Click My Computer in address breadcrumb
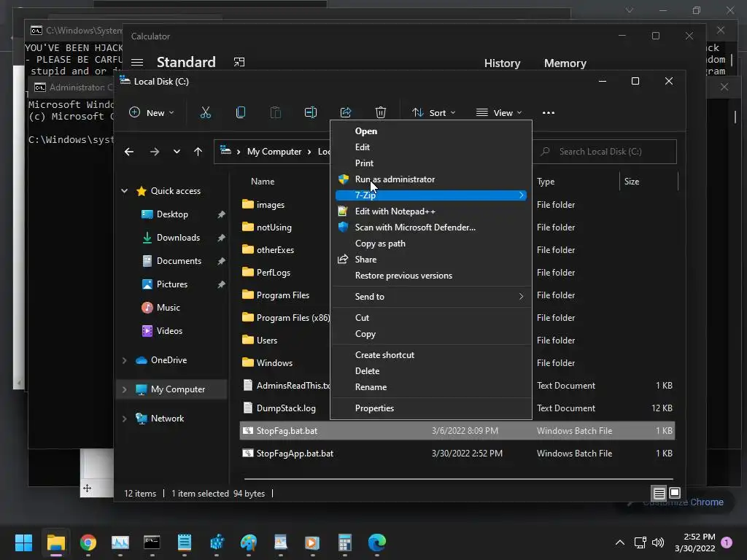Screen dimensions: 747x560 coord(274,152)
